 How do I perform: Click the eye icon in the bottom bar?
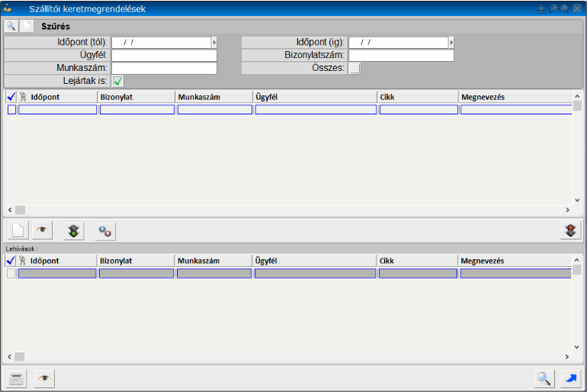tap(45, 378)
